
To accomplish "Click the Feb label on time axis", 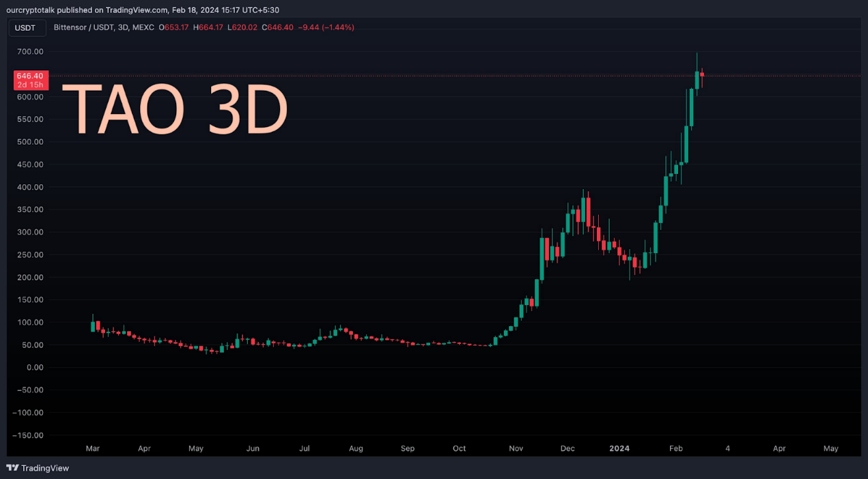I will [675, 448].
